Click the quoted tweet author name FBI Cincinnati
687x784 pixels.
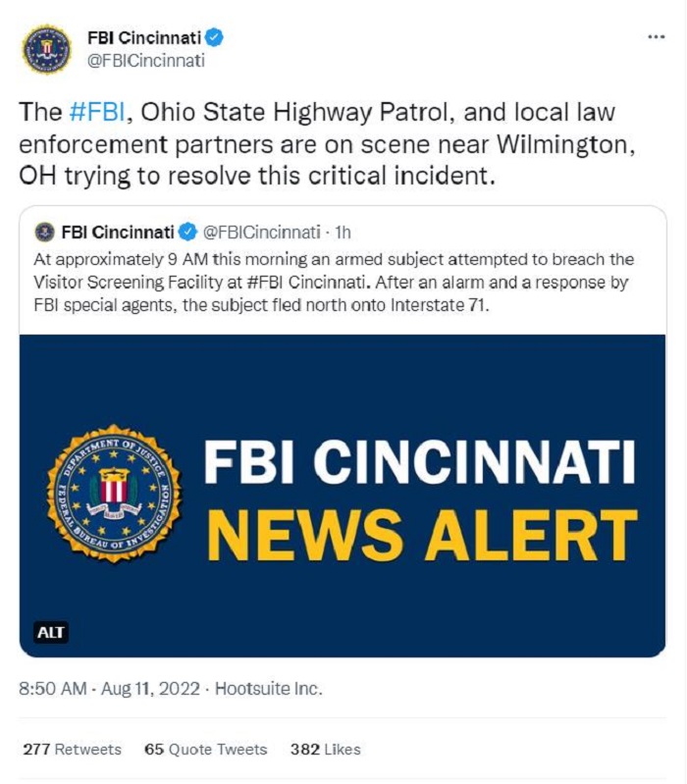pos(118,233)
